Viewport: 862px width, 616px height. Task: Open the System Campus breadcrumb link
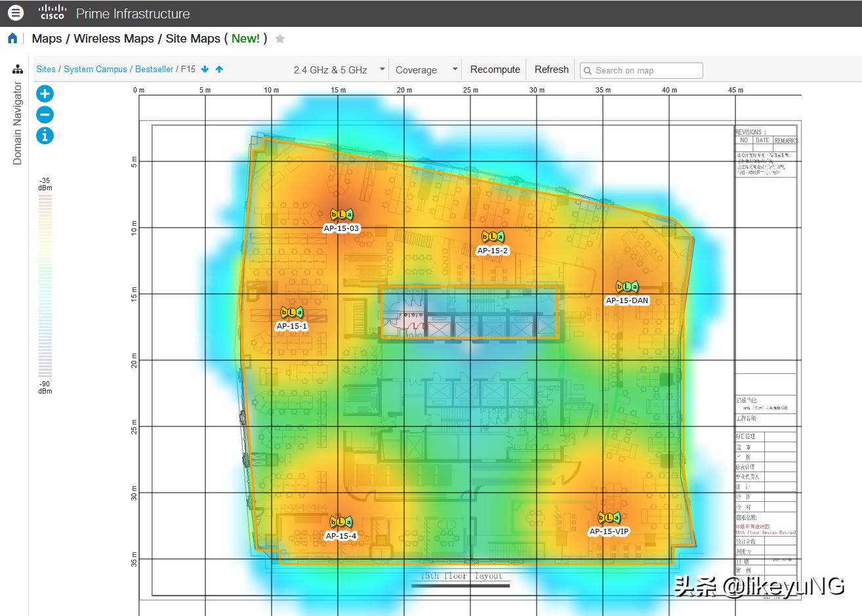point(95,69)
